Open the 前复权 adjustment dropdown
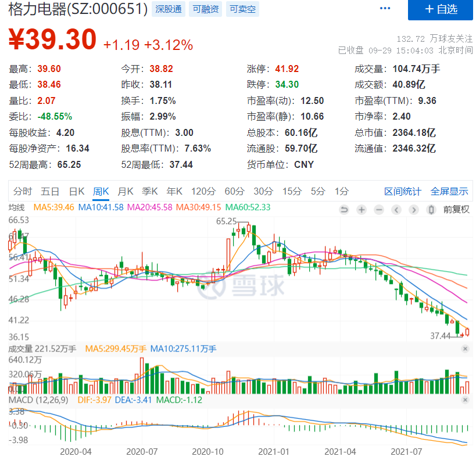 tap(456, 210)
